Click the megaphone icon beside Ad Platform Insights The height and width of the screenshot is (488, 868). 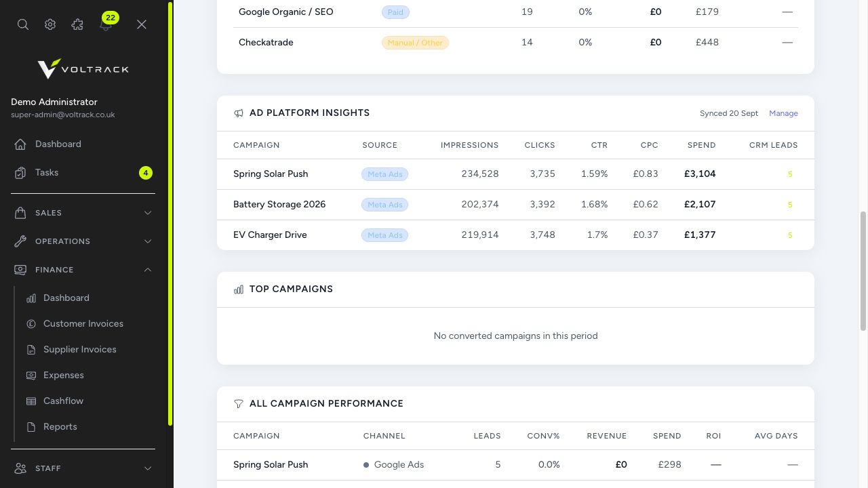tap(239, 113)
